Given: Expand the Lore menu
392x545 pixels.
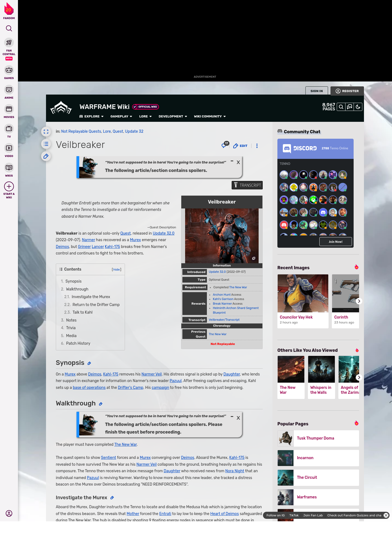Looking at the screenshot, I should pyautogui.click(x=145, y=116).
